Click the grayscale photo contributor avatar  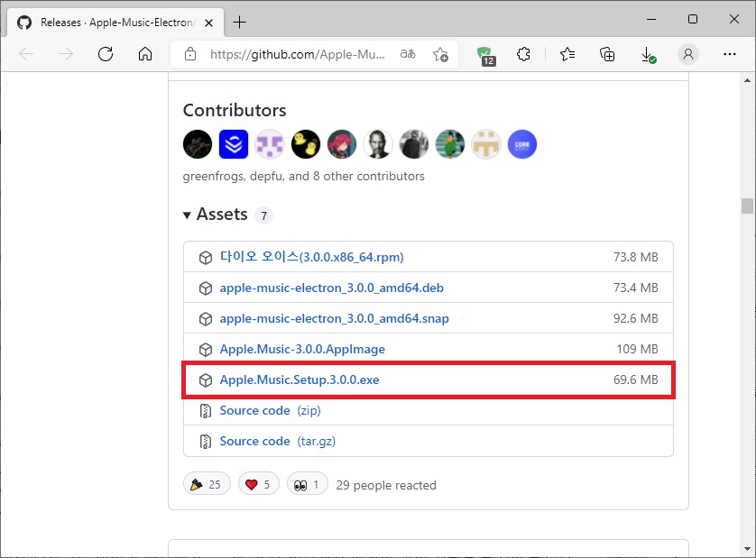click(x=414, y=144)
